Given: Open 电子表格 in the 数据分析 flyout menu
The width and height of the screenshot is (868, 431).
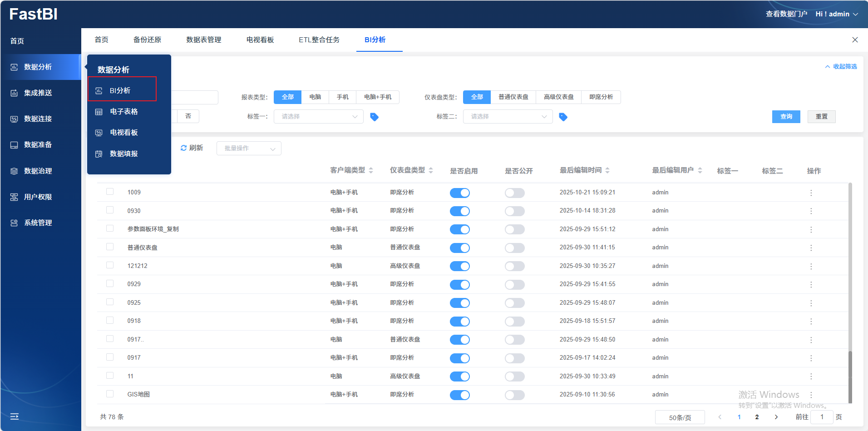Looking at the screenshot, I should (123, 112).
